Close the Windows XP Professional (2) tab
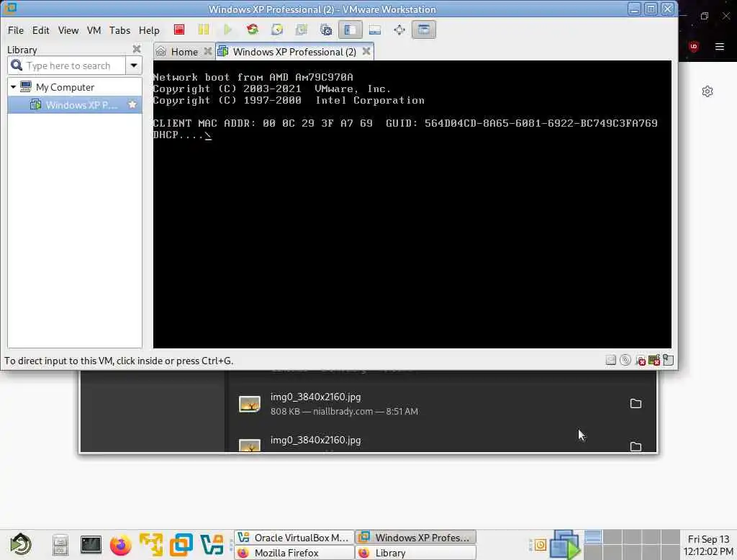The image size is (737, 560). coord(366,51)
